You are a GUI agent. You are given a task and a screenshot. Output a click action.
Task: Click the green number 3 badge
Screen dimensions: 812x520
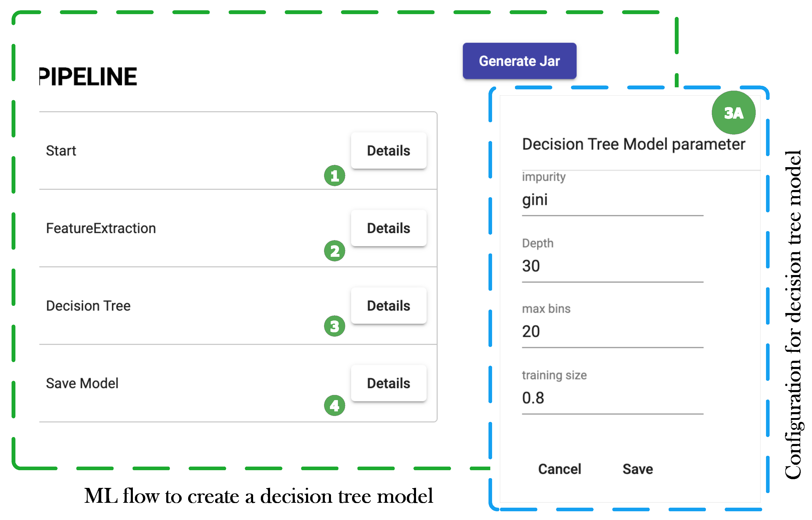[x=334, y=326]
